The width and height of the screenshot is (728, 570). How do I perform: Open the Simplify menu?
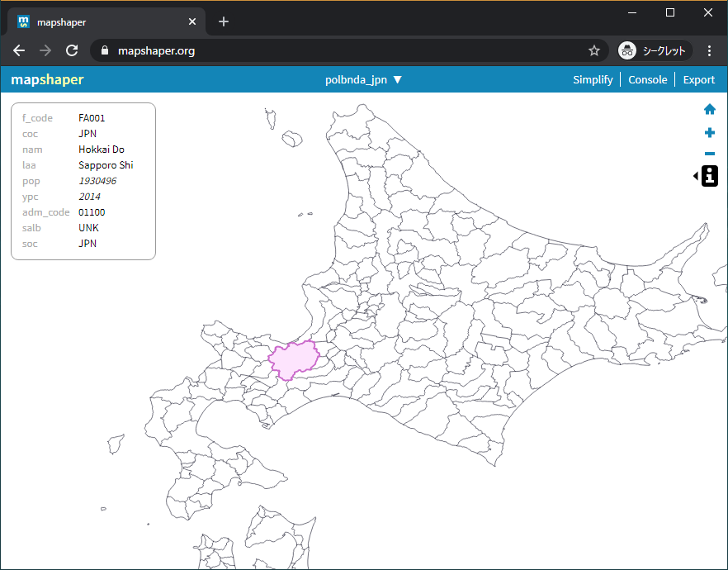(593, 79)
